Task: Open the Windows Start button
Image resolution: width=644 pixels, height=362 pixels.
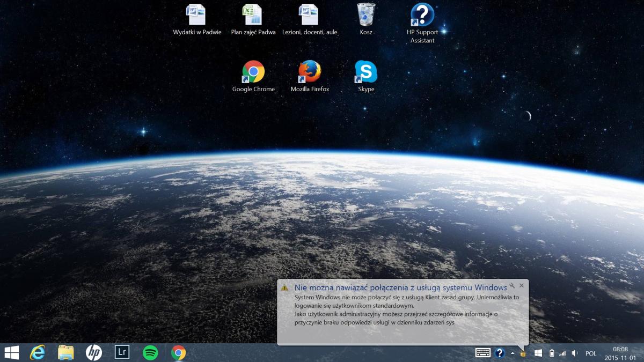Action: coord(12,352)
